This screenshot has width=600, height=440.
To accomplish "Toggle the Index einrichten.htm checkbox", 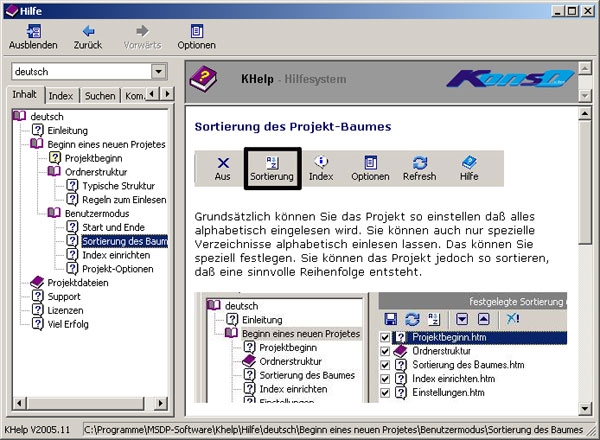I will [386, 379].
